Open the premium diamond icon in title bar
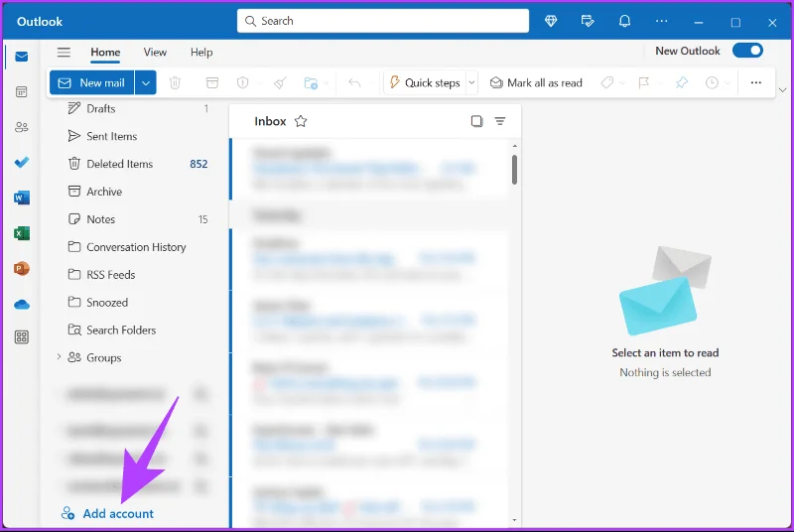 coord(551,21)
